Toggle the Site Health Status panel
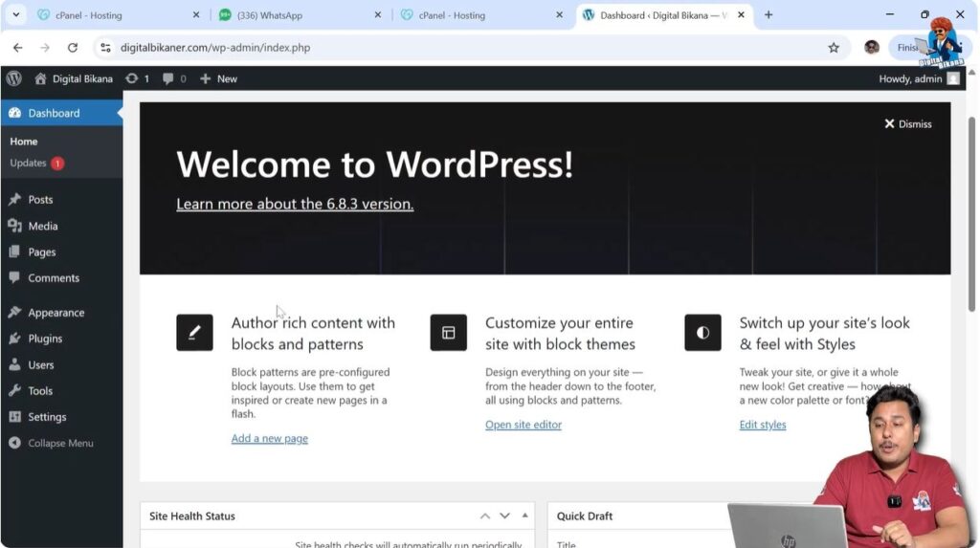Viewport: 980px width, 548px height. click(525, 515)
